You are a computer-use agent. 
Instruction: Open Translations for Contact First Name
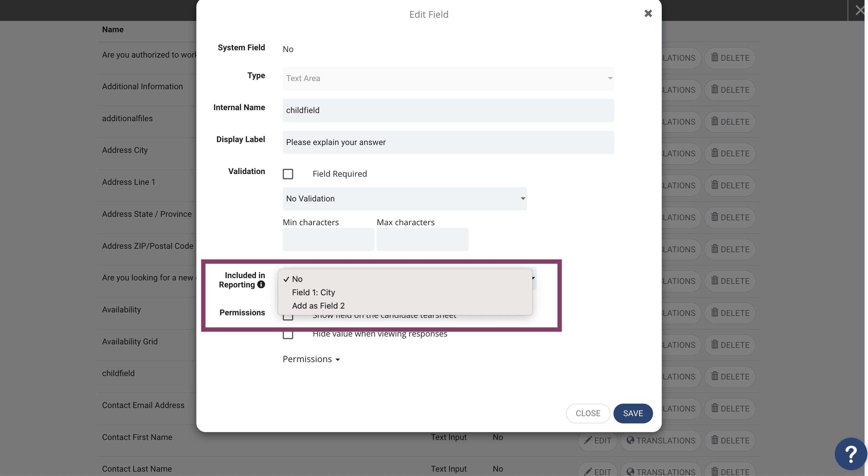pos(660,441)
